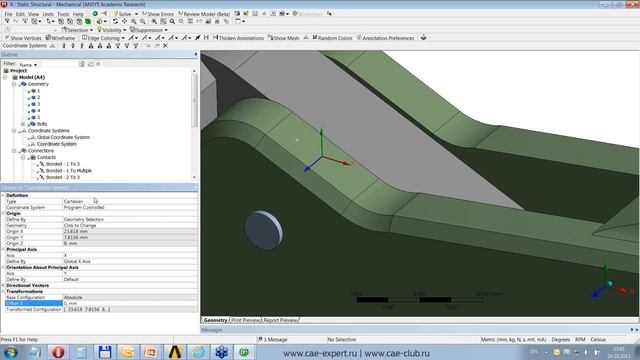The image size is (640, 360).
Task: Click the Geometry field 'Click to Change'
Action: point(129,225)
